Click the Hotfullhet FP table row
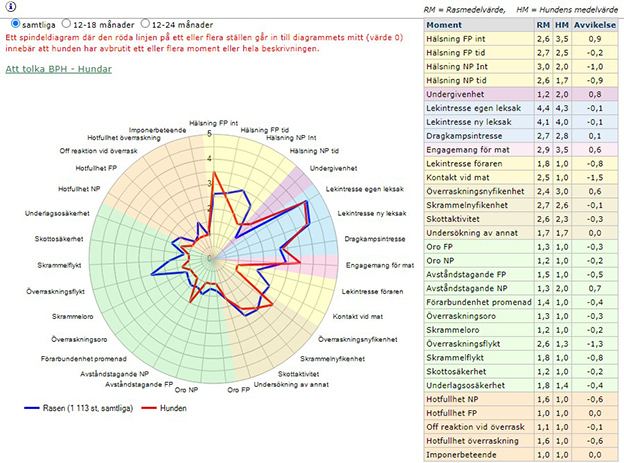Viewport: 624px width, 463px height. [521, 413]
